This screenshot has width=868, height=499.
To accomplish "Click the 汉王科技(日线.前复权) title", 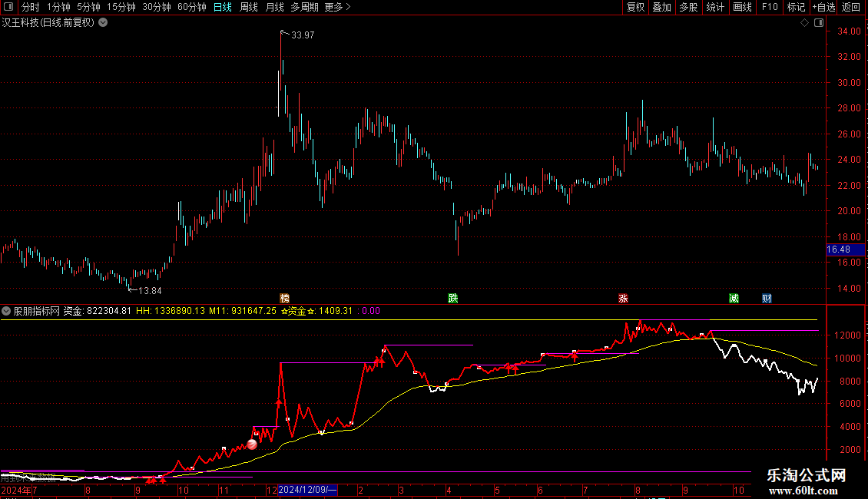I will point(48,23).
